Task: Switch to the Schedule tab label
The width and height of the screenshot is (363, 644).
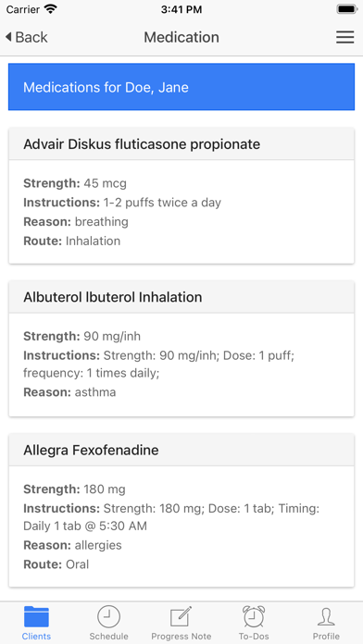Action: coord(108,637)
